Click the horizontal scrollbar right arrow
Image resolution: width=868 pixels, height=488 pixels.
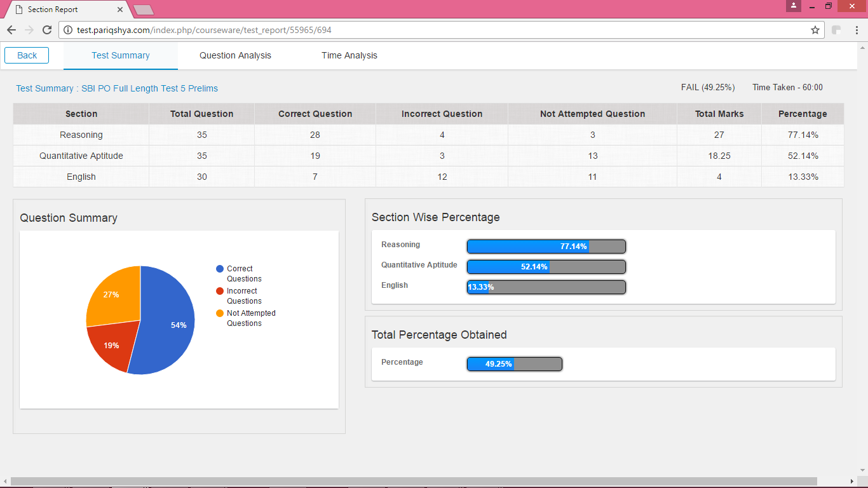853,482
